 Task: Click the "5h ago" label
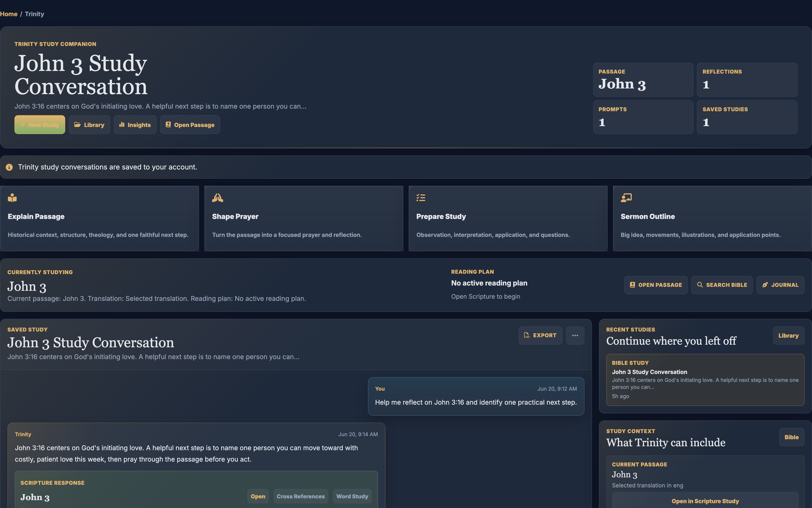(620, 396)
